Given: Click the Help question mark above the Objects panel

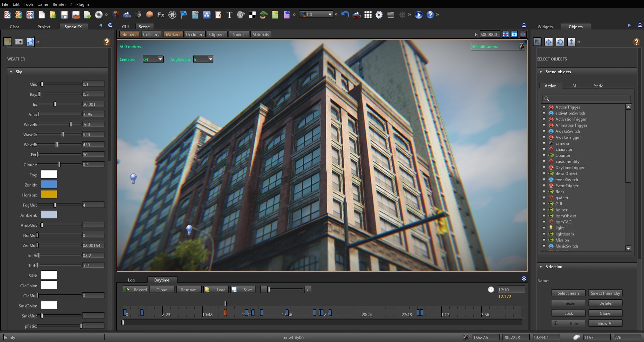Looking at the screenshot, I should 637,42.
